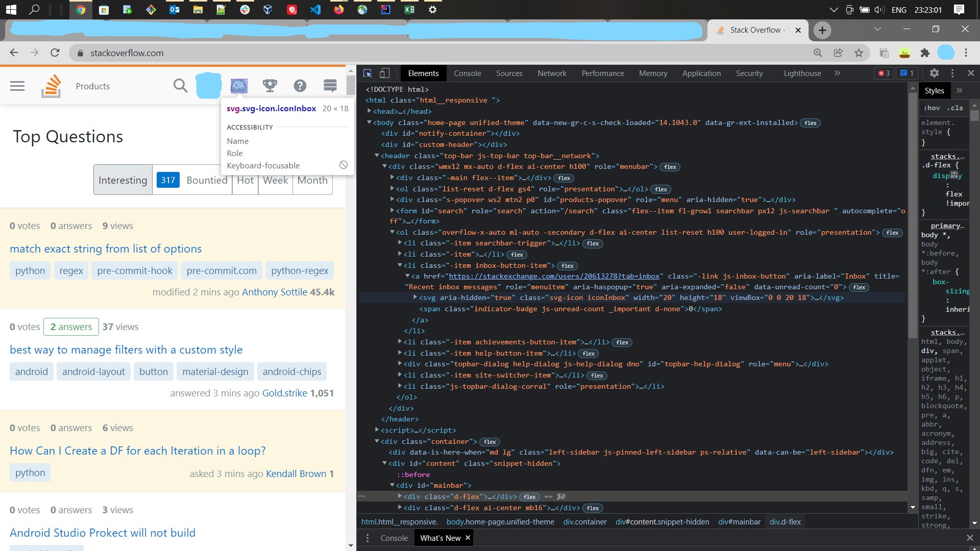
Task: Open a new browser tab
Action: 822,30
